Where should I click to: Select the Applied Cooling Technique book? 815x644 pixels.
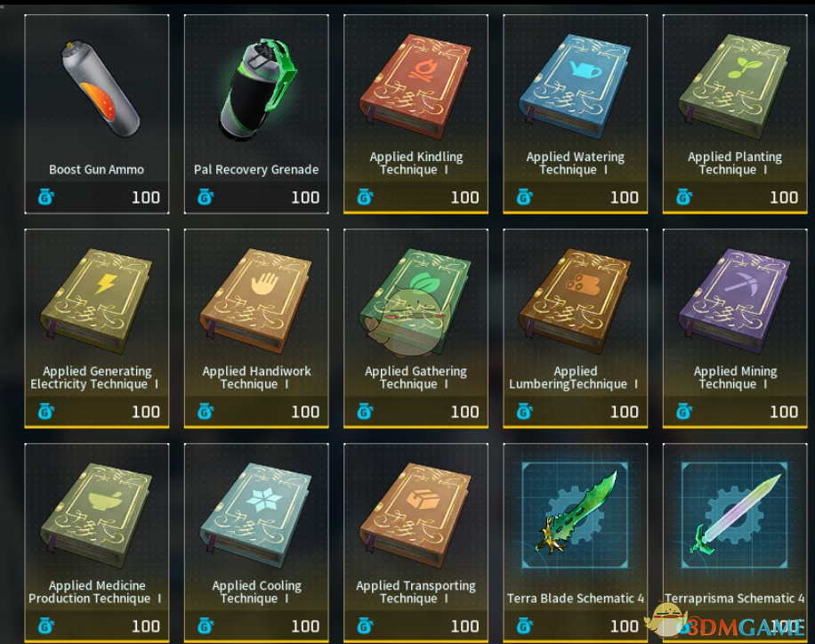pos(256,543)
